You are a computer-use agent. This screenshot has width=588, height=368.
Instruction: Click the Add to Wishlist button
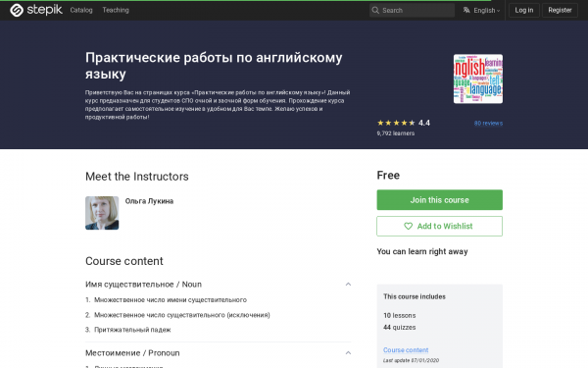coord(439,226)
